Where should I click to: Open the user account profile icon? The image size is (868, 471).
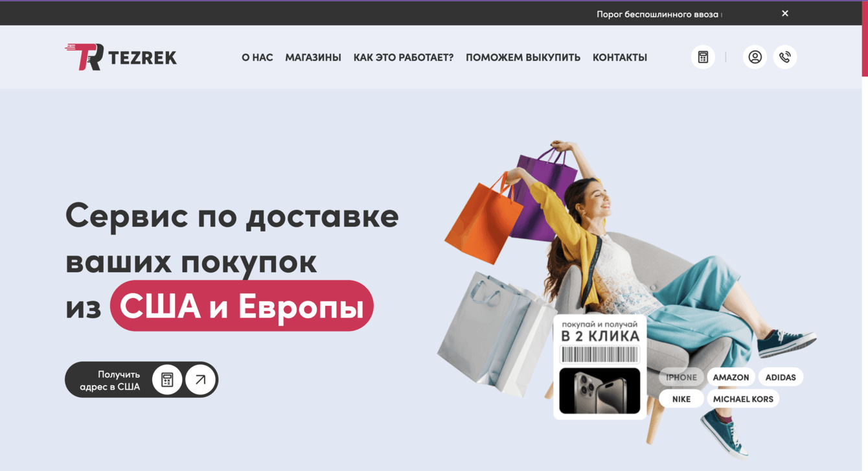click(x=755, y=57)
